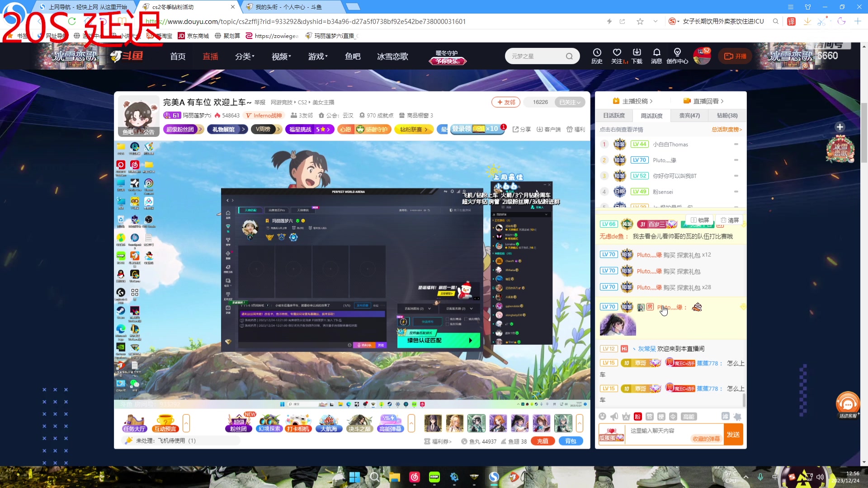Click the first character gift thumbnail
The height and width of the screenshot is (488, 868).
tap(433, 423)
